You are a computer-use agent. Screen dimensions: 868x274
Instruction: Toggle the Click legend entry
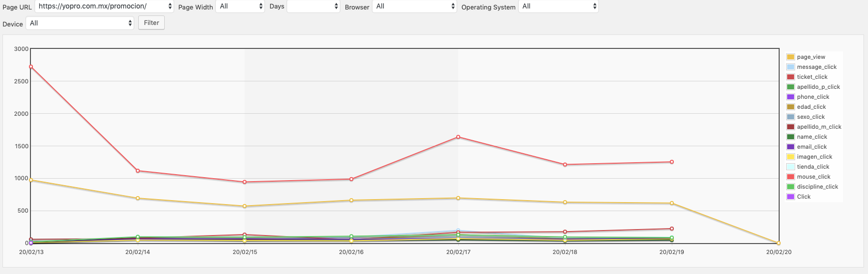click(x=803, y=197)
